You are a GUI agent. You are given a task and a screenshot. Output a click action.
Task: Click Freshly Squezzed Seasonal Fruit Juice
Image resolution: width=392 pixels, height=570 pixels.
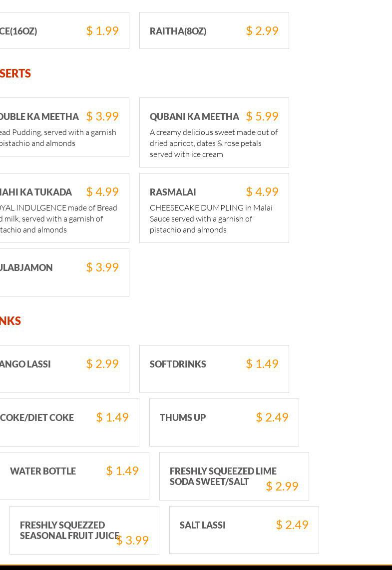point(69,530)
